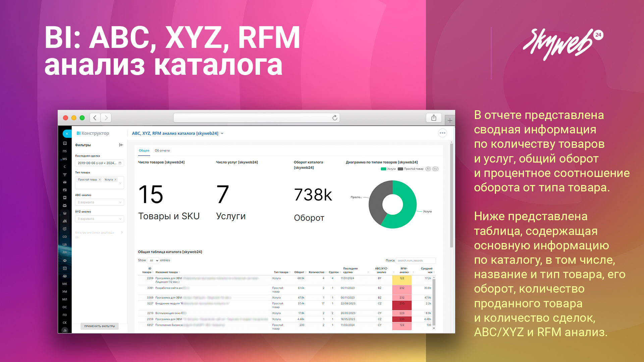Click the browser share icon
The height and width of the screenshot is (362, 644).
coord(434,118)
